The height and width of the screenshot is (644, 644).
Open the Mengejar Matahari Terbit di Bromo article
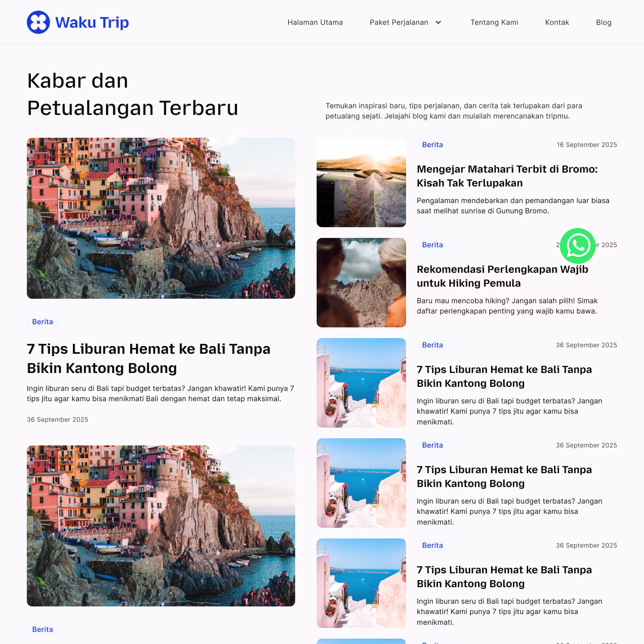pos(507,176)
